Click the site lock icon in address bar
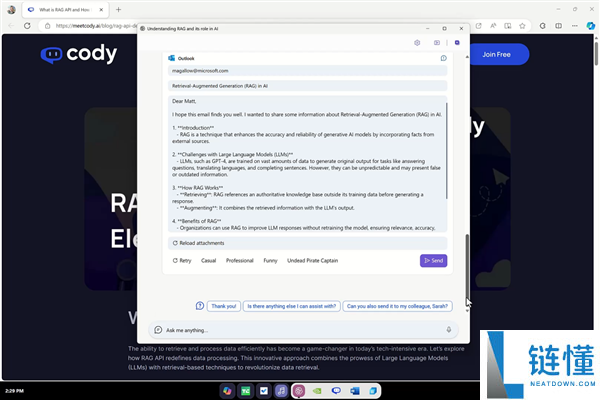 47,26
